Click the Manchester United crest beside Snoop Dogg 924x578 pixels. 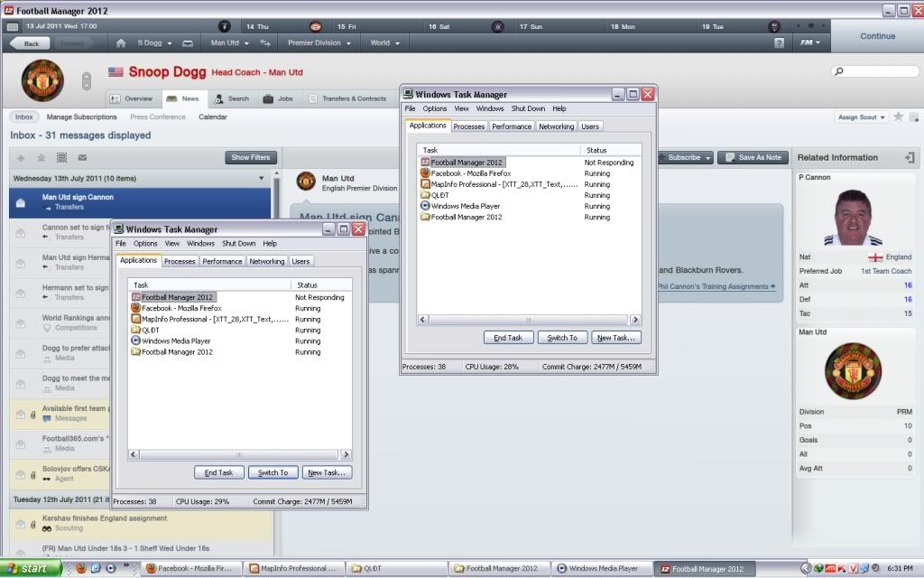pyautogui.click(x=42, y=80)
